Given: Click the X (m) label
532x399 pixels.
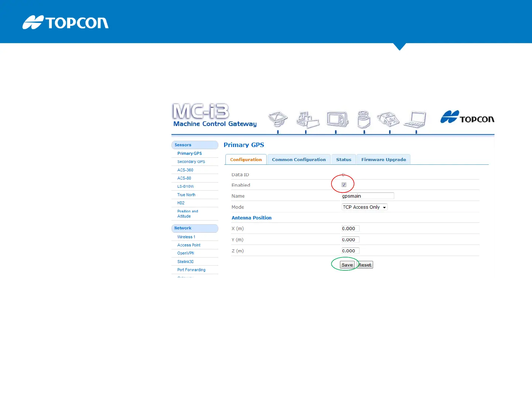Looking at the screenshot, I should point(238,229).
